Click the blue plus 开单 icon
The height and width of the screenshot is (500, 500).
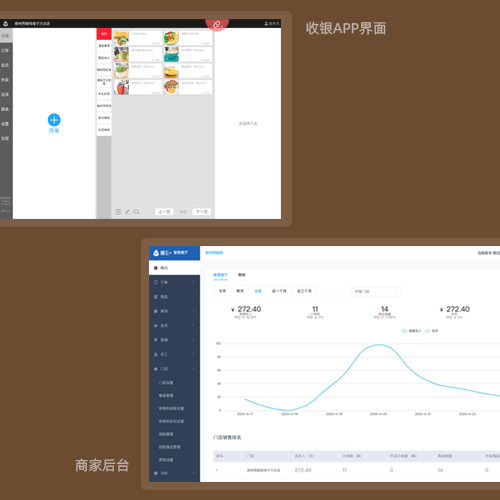pos(54,120)
